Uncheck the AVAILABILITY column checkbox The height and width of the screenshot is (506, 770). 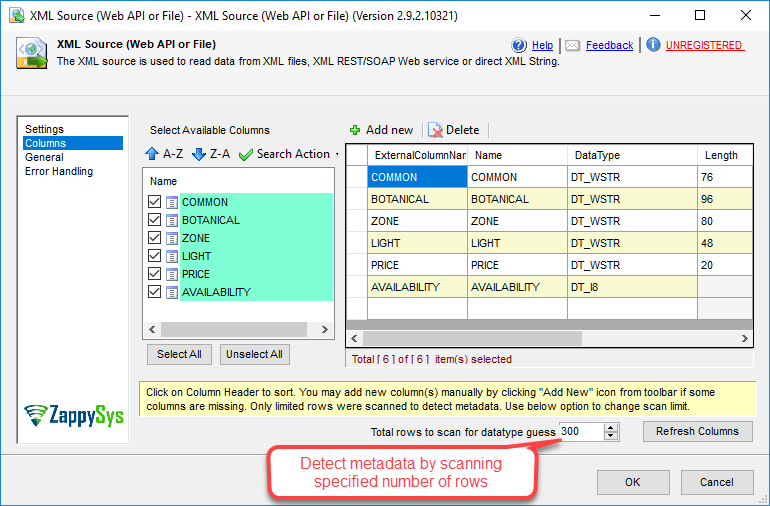[154, 291]
